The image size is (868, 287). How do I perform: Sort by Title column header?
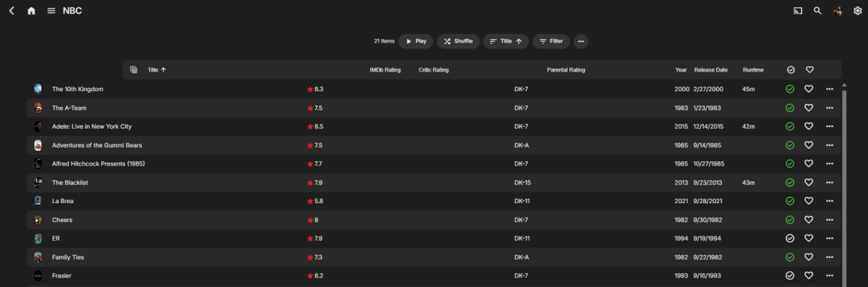pyautogui.click(x=157, y=70)
